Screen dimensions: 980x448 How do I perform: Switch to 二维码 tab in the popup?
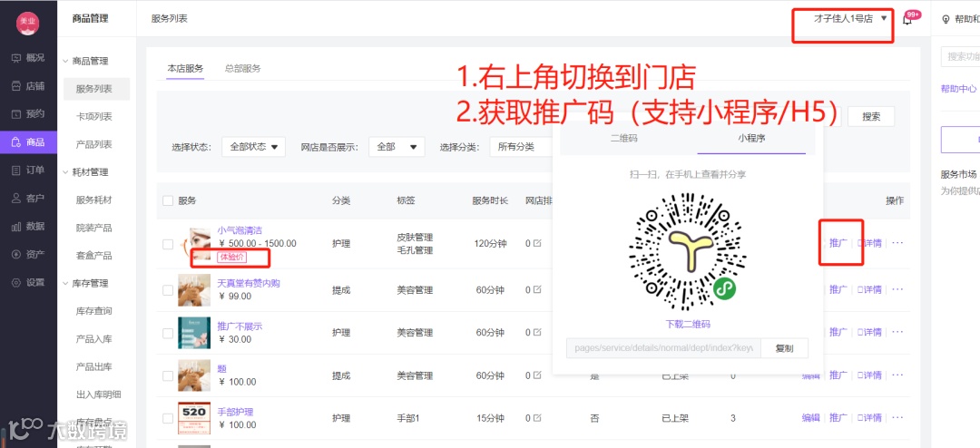point(623,139)
